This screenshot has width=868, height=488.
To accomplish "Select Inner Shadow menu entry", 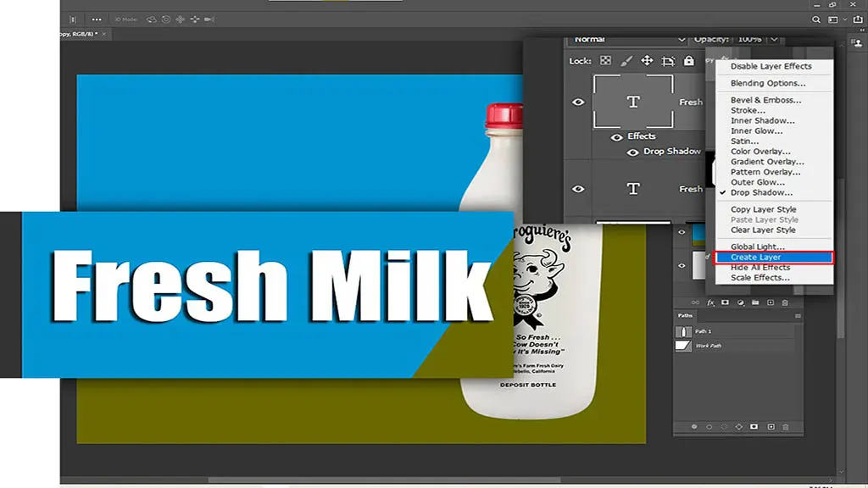I will (x=762, y=120).
